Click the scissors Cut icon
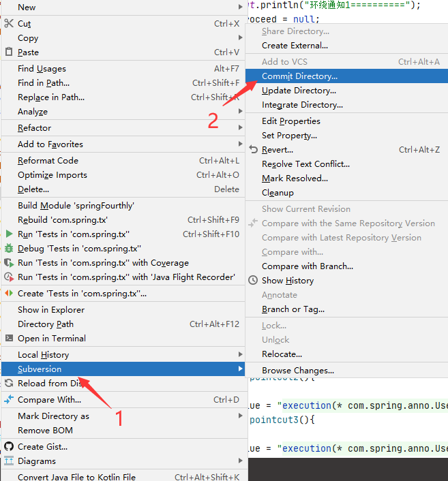448x481 pixels. 9,23
